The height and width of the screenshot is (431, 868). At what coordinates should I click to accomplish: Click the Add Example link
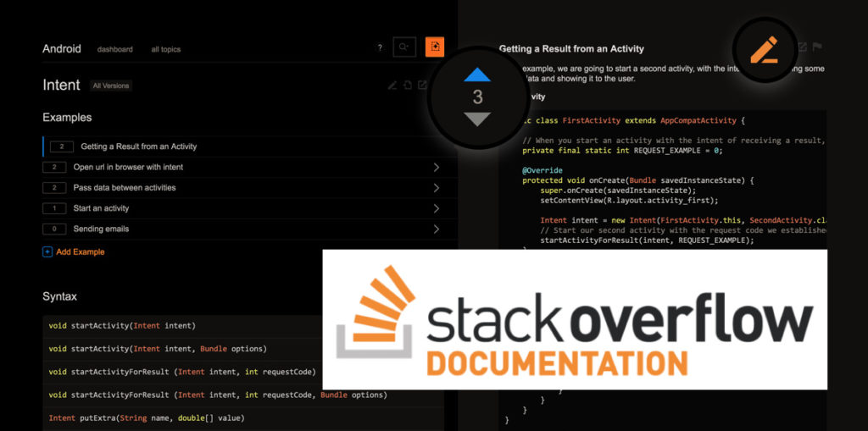point(81,251)
